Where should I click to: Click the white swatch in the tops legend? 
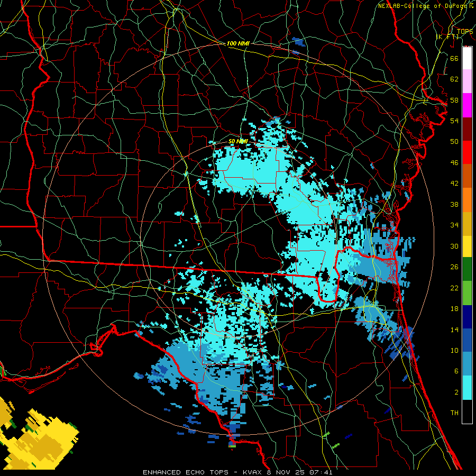(x=467, y=58)
